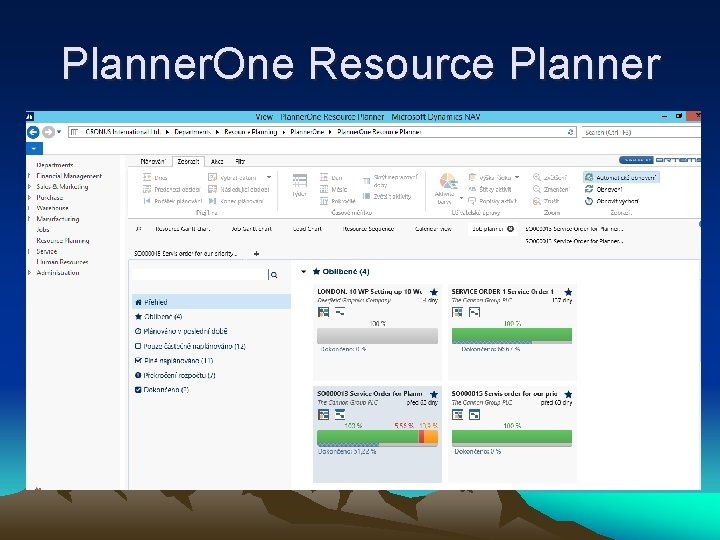Select Překročení rozpočtu filter
The image size is (720, 540).
[175, 375]
